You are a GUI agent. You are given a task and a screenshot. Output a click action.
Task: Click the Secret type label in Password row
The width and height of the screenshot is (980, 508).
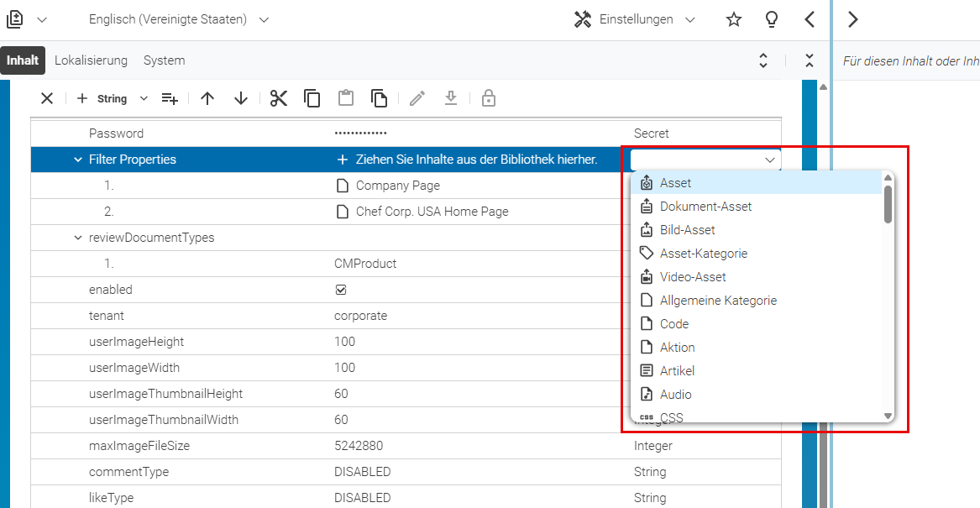(652, 134)
